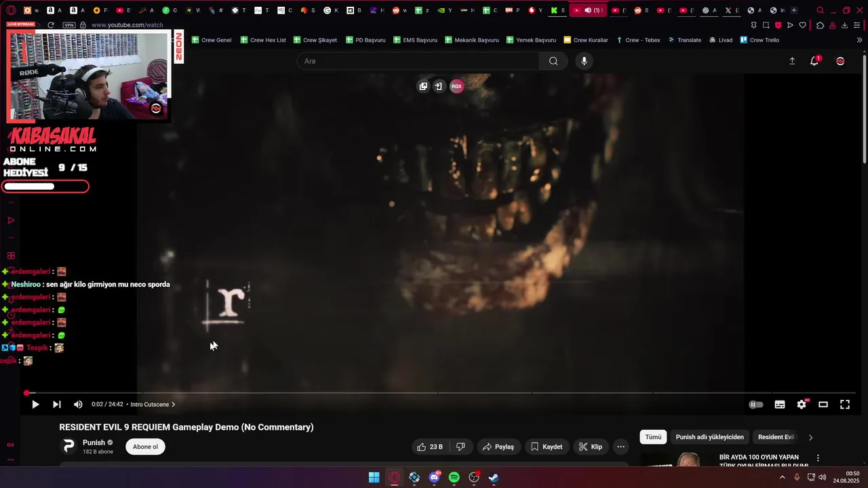Reload the page with refresh icon
This screenshot has width=868, height=488.
coord(50,25)
